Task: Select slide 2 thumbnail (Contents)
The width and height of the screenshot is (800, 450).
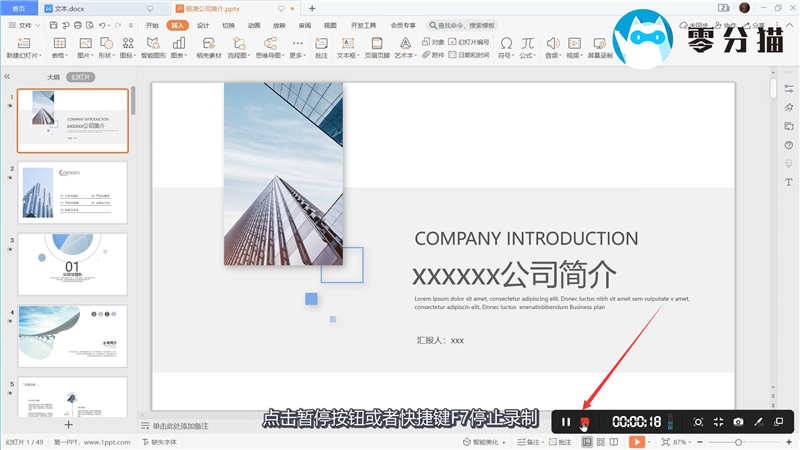Action: (x=73, y=192)
